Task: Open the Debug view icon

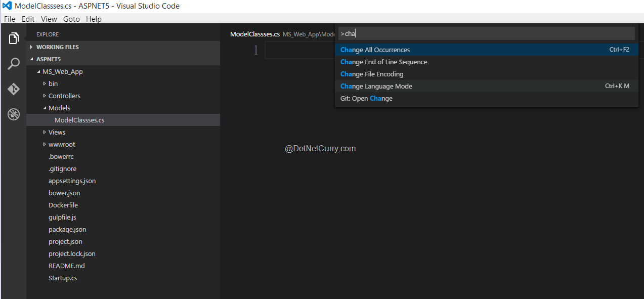Action: (14, 114)
